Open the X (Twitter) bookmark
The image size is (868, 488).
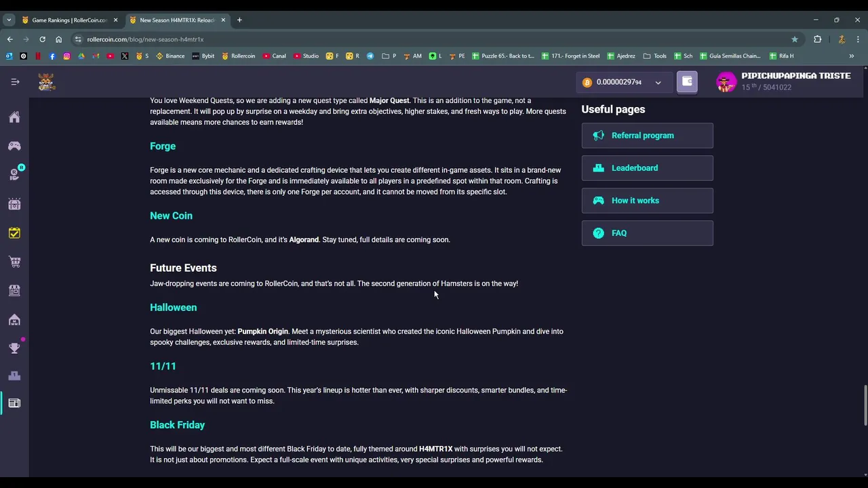pyautogui.click(x=125, y=56)
